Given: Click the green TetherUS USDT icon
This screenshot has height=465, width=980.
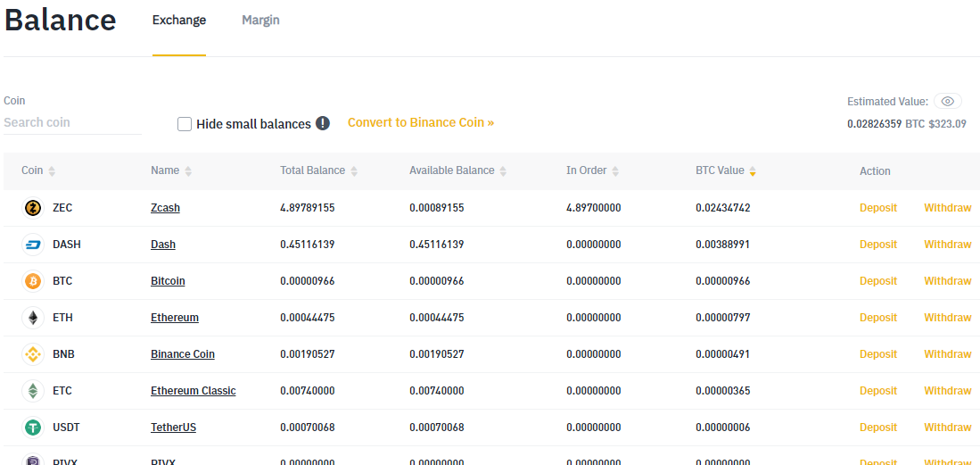Looking at the screenshot, I should pos(32,428).
